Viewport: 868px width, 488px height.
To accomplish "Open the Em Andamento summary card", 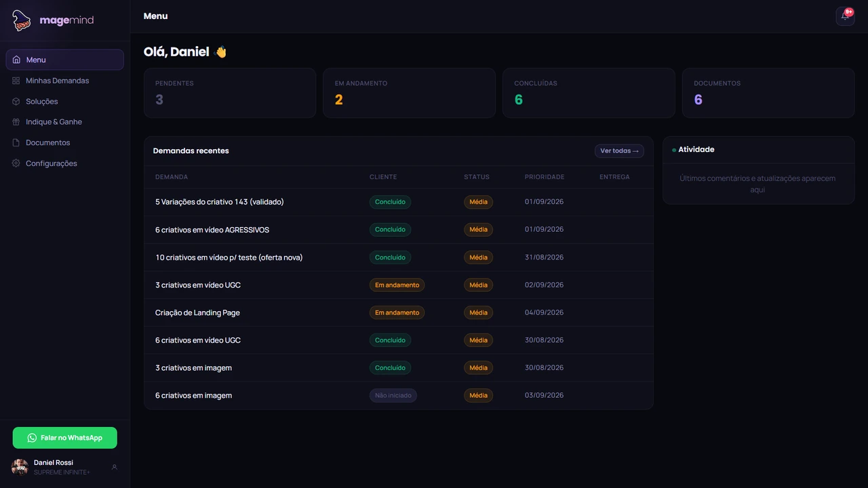I will pos(410,93).
